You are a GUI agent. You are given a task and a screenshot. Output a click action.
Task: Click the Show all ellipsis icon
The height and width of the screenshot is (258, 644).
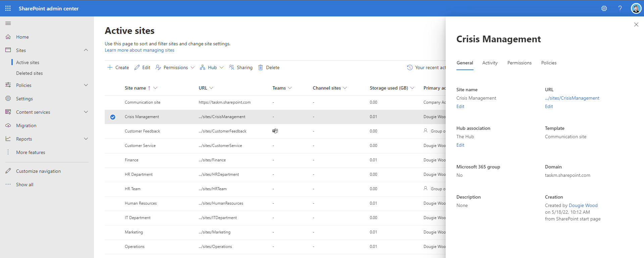[x=8, y=184]
